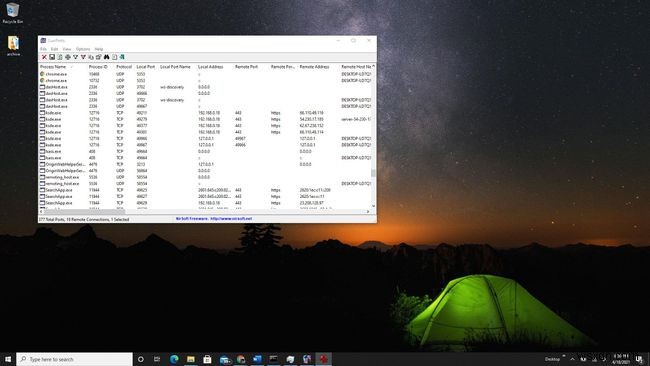
Task: Sort by the Protocol column header
Action: click(x=124, y=67)
